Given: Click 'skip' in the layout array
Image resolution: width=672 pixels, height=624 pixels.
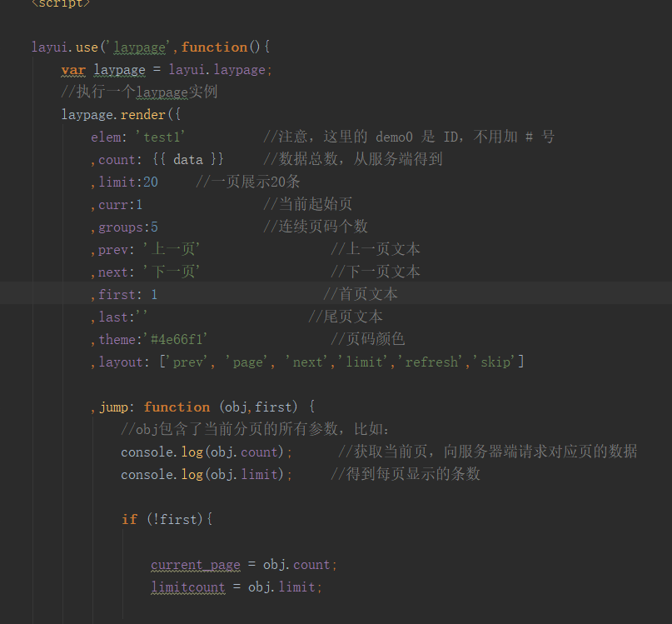Looking at the screenshot, I should point(495,362).
